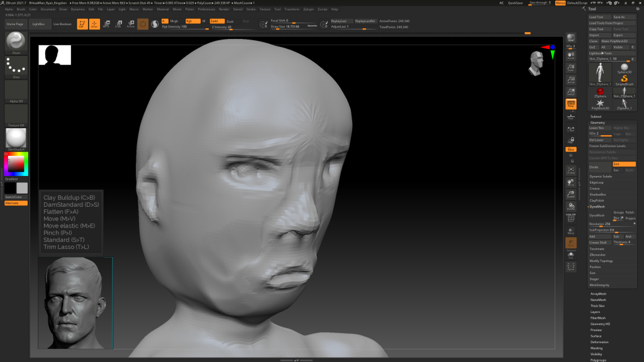The image size is (644, 362).
Task: Expand the Deformation subpalette
Action: pyautogui.click(x=599, y=342)
